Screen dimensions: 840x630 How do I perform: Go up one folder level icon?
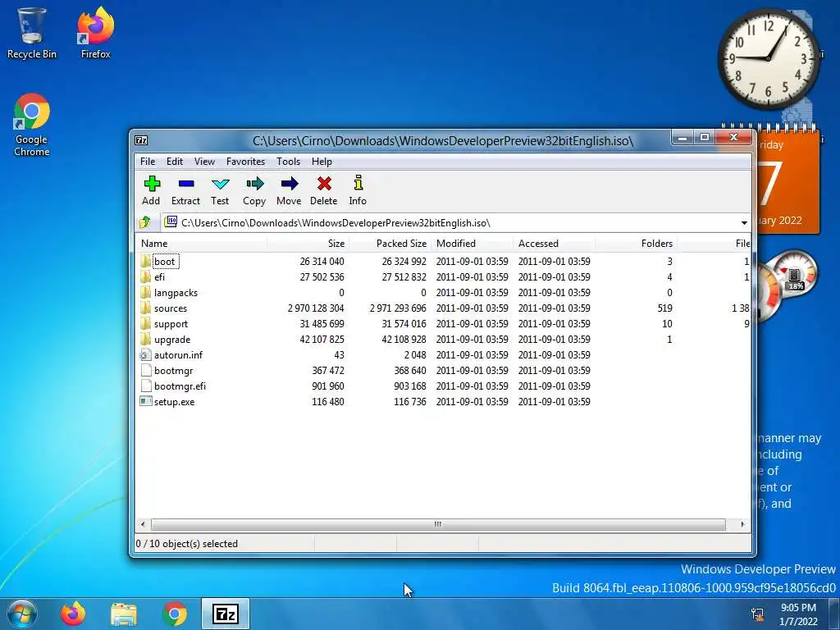(144, 222)
